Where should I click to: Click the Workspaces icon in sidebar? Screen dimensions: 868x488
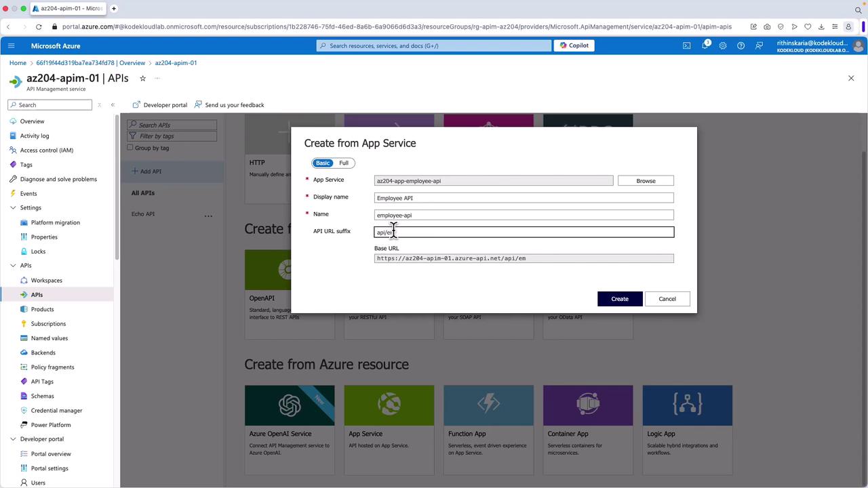point(24,280)
